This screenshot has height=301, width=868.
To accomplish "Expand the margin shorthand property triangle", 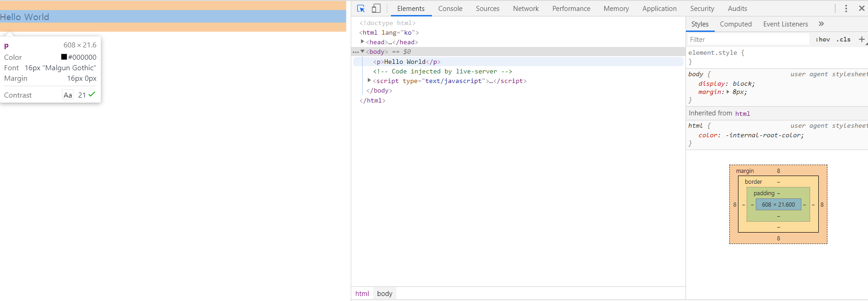I will click(x=728, y=92).
